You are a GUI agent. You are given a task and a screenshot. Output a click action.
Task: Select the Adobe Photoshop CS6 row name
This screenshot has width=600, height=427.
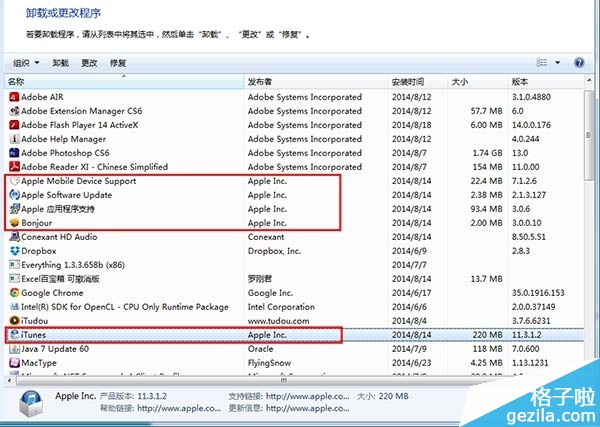pos(65,153)
